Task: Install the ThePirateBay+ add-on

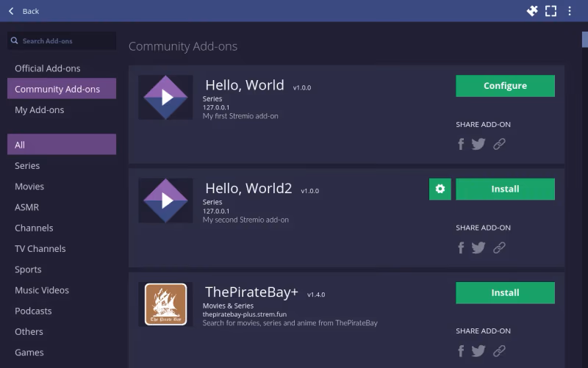Action: pos(505,292)
